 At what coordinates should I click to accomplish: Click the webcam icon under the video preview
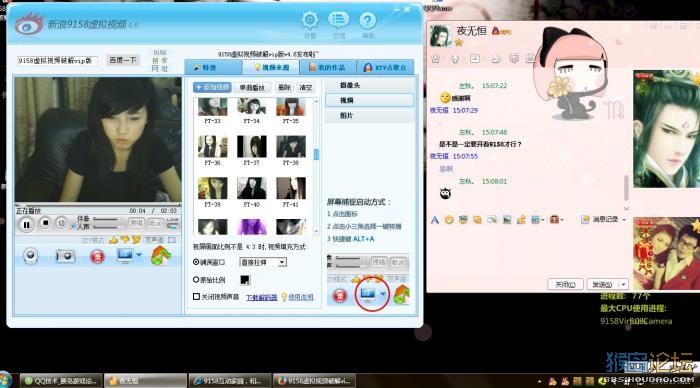point(30,256)
